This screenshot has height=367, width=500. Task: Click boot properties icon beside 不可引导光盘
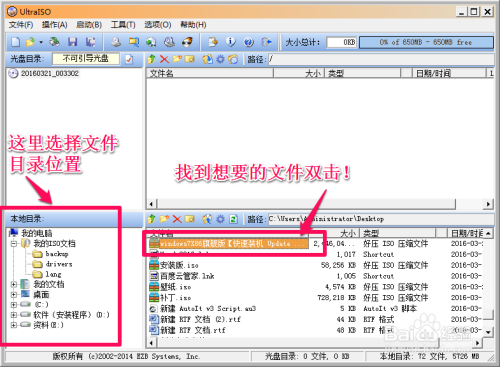[x=129, y=59]
